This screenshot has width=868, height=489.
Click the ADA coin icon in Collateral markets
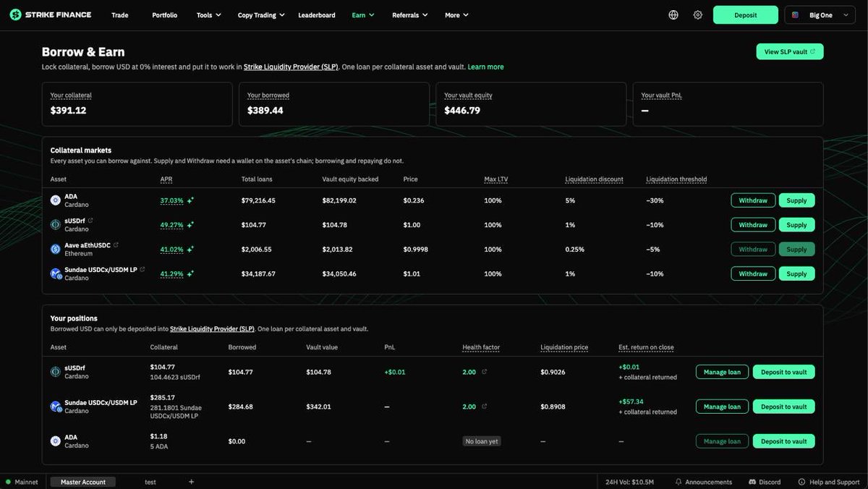coord(56,200)
